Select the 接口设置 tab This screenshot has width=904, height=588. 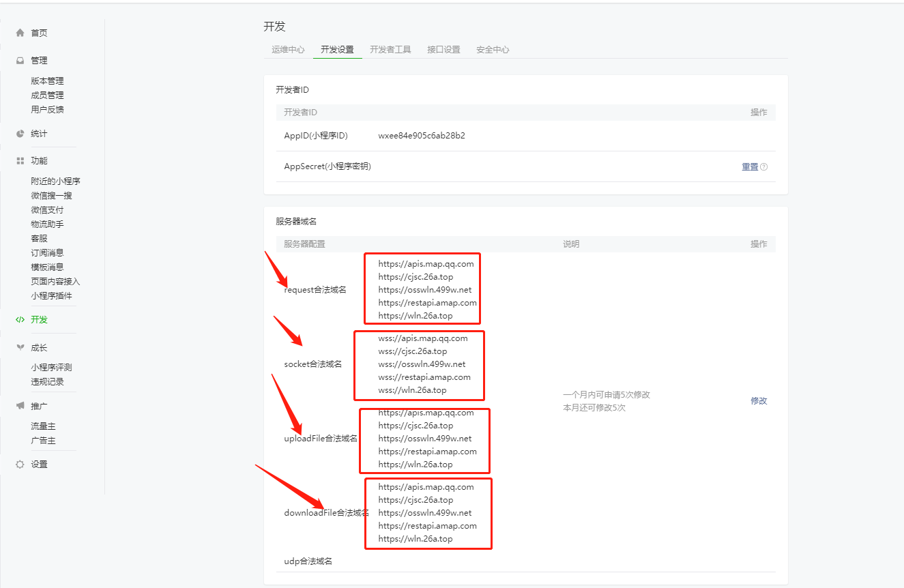tap(443, 50)
